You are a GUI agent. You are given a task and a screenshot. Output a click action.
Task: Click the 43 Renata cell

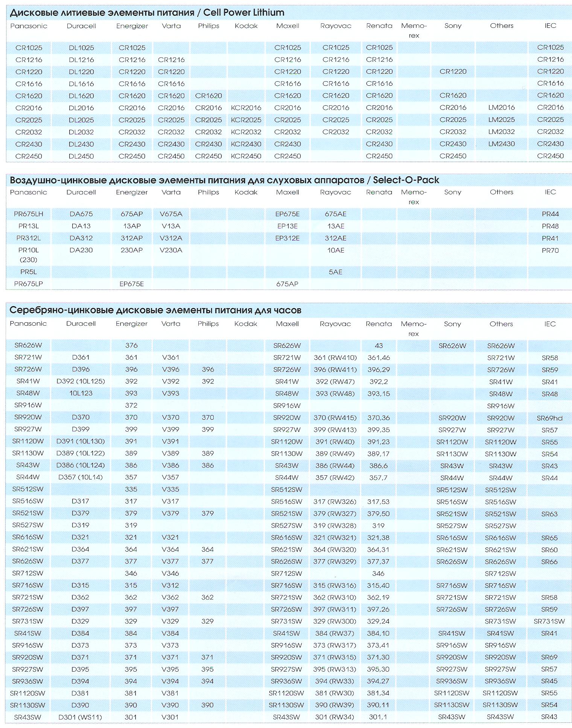(x=379, y=346)
